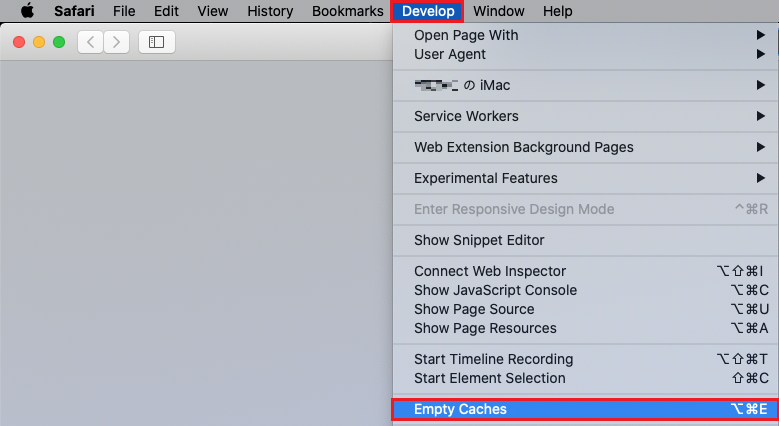
Task: Go forward with the right chevron button
Action: (x=117, y=42)
